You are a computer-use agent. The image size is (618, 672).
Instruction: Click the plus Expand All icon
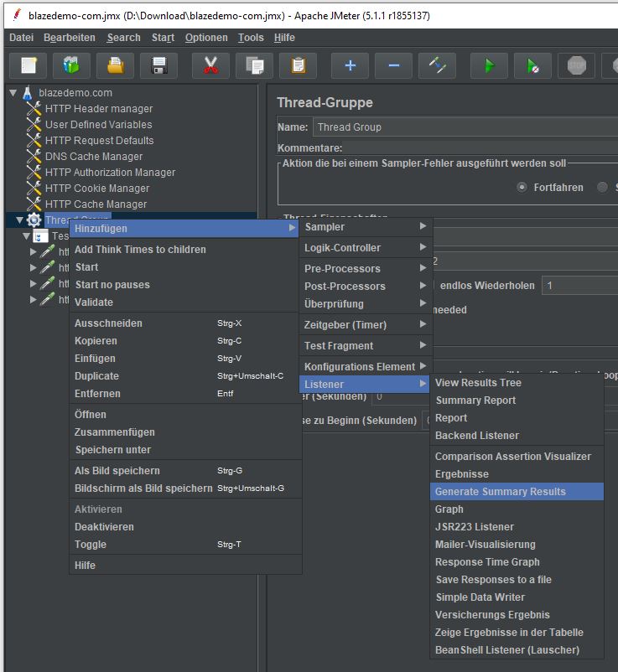tap(350, 66)
